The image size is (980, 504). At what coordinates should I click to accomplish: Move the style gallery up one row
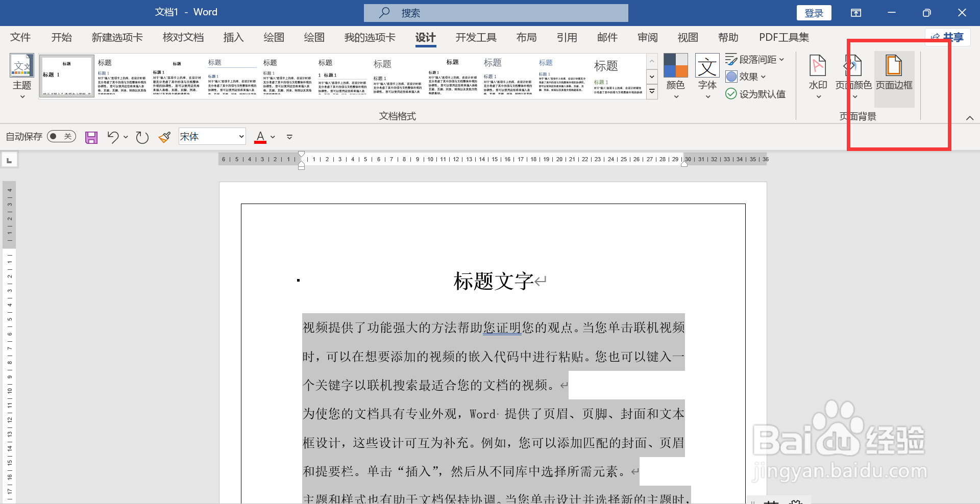click(652, 61)
